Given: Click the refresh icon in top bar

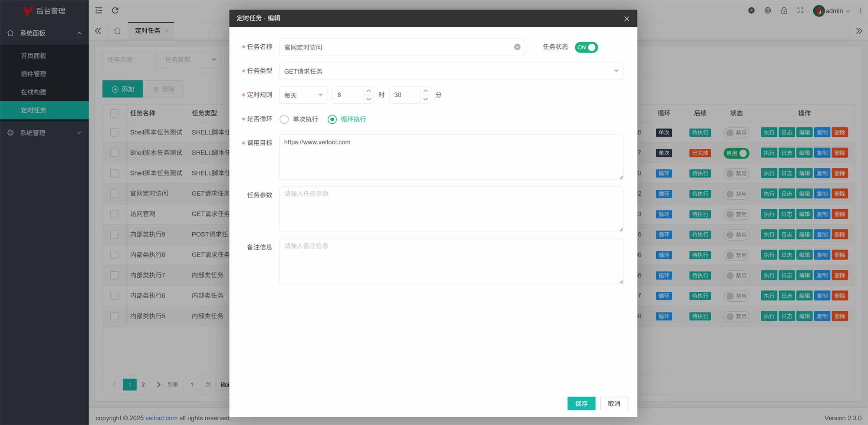Looking at the screenshot, I should pos(115,10).
